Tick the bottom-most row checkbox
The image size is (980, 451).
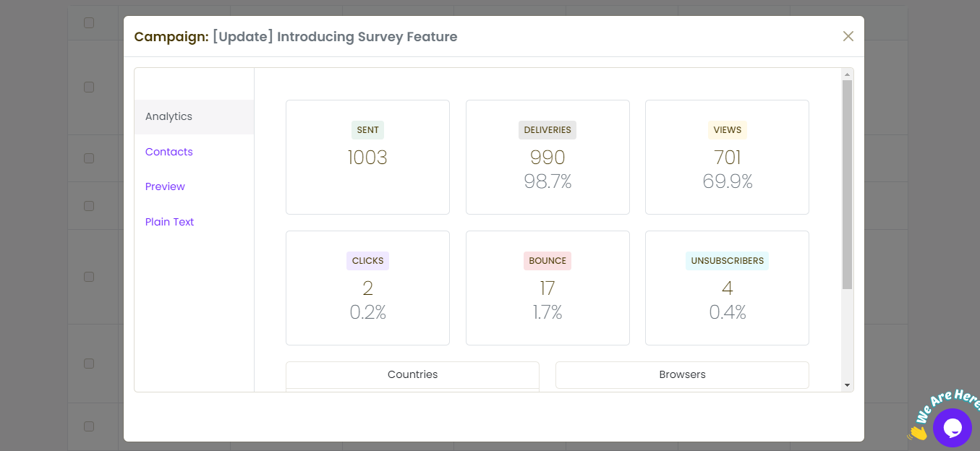[89, 426]
